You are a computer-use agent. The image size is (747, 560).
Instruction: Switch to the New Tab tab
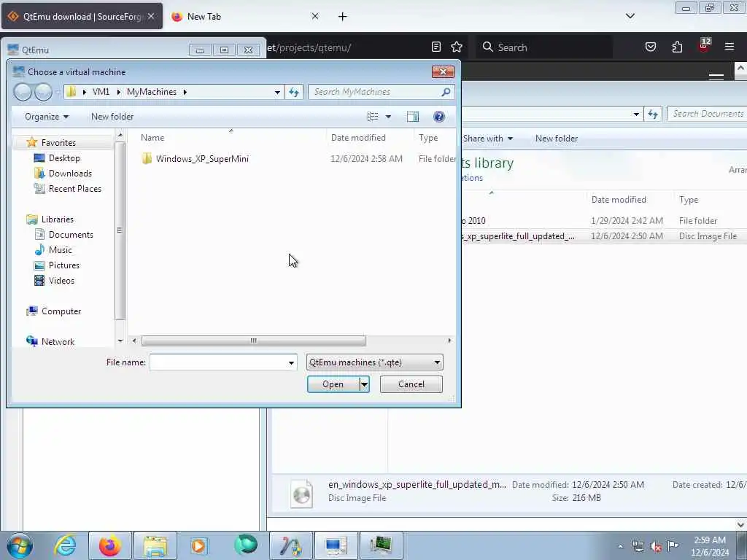coord(204,17)
